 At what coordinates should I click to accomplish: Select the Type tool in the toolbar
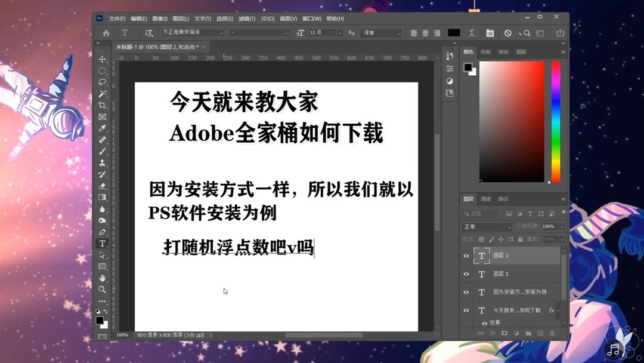(x=103, y=243)
